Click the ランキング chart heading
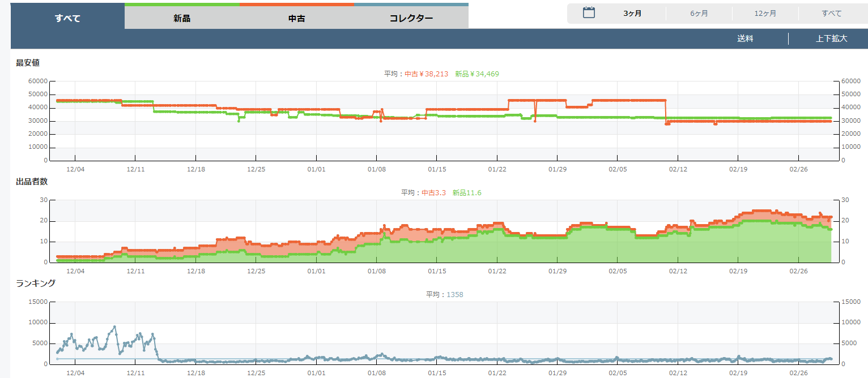 tap(36, 283)
